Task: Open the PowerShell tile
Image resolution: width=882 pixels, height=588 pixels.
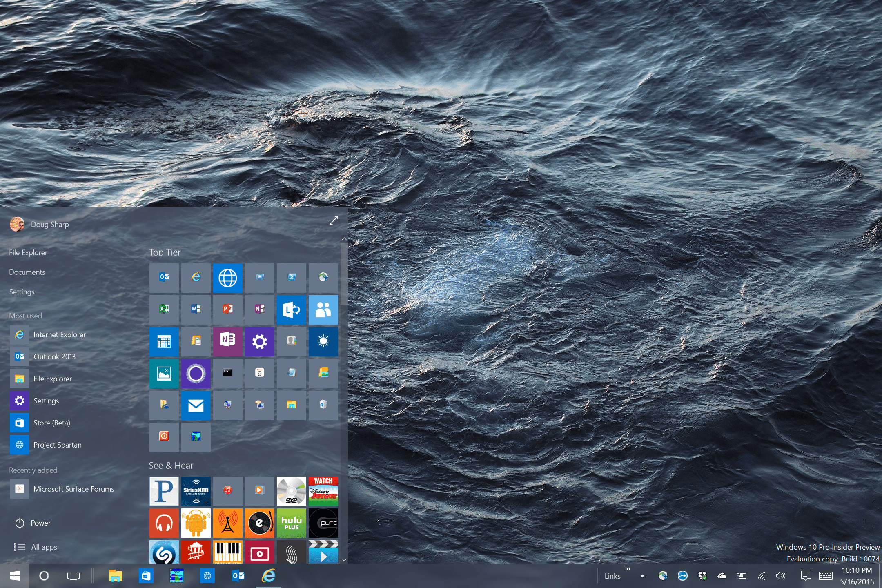Action: pos(292,278)
